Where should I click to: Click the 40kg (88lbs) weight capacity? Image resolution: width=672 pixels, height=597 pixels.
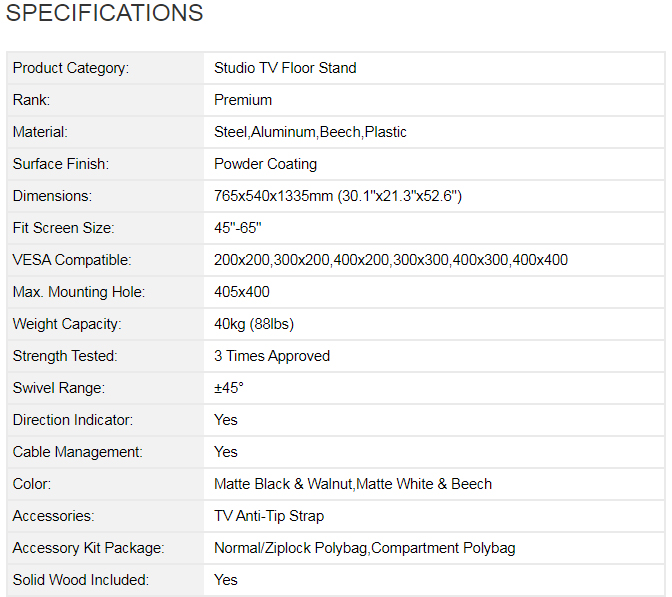coord(254,324)
